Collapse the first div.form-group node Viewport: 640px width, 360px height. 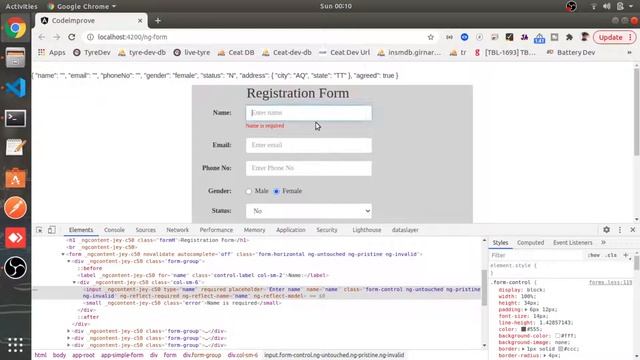[x=69, y=261]
